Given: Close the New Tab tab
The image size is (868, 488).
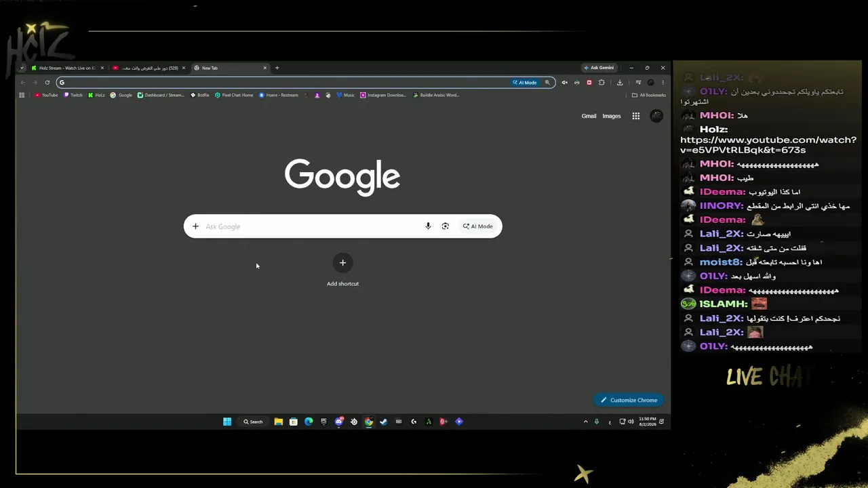Looking at the screenshot, I should pos(265,68).
